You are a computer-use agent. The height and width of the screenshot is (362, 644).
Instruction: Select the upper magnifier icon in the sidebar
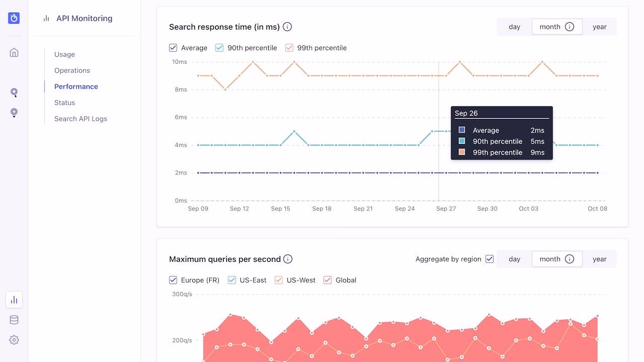click(14, 93)
